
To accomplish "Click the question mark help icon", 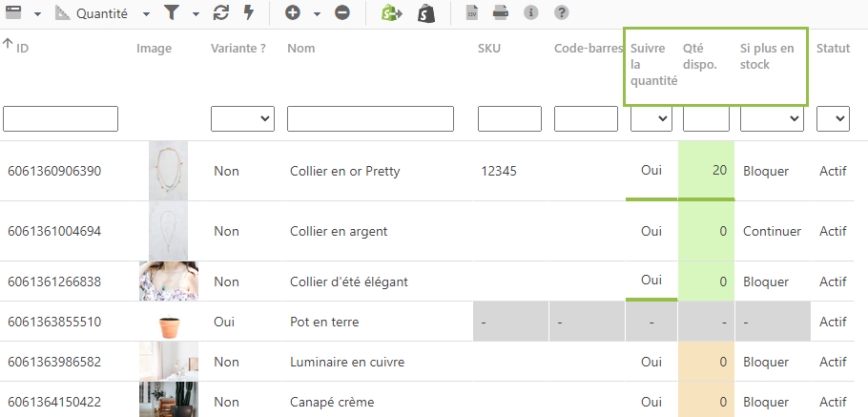I will [x=562, y=13].
